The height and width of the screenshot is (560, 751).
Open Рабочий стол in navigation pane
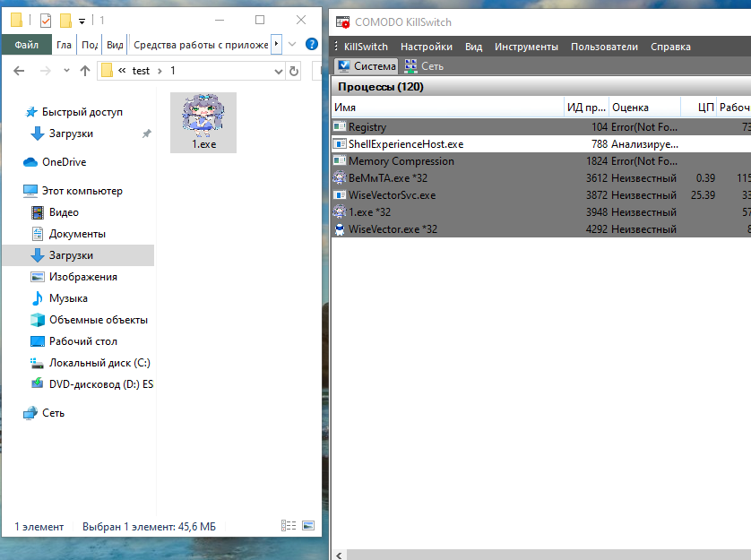[82, 341]
